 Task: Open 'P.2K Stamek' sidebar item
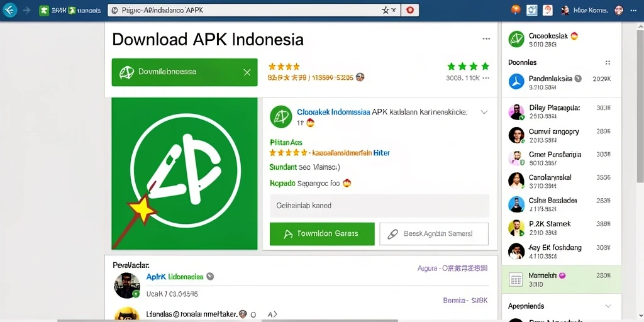click(562, 228)
